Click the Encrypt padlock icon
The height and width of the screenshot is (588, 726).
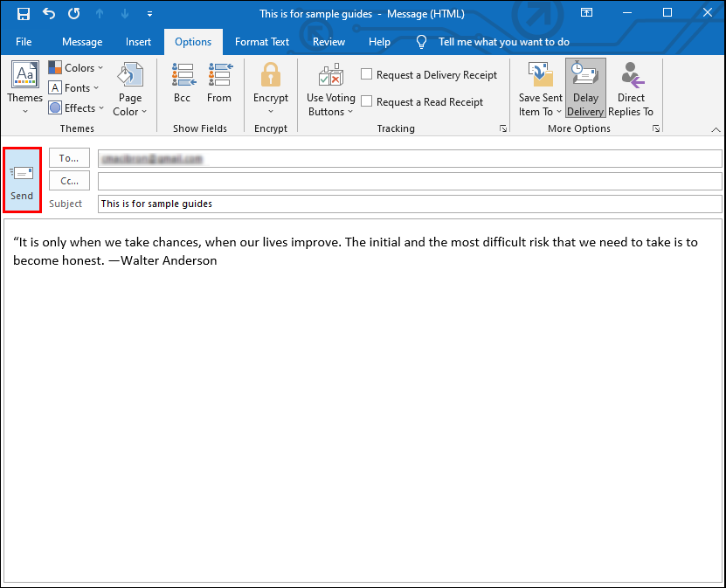click(271, 77)
